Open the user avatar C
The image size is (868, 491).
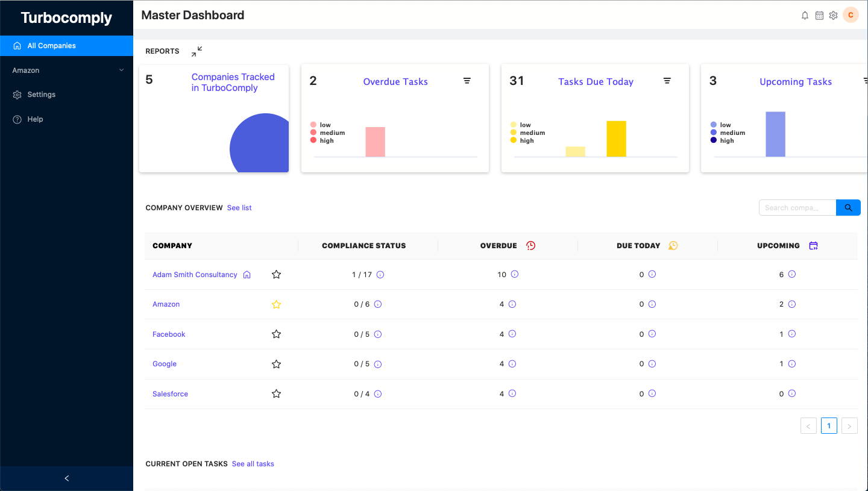[851, 15]
